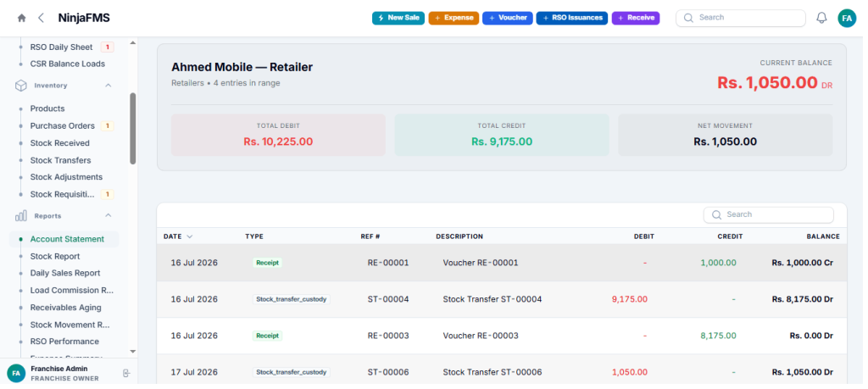The image size is (868, 389).
Task: Click the FA avatar in sidebar footer
Action: point(16,374)
